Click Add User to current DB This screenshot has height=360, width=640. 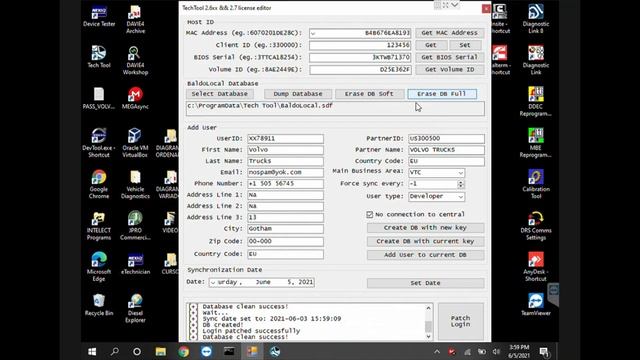(425, 255)
